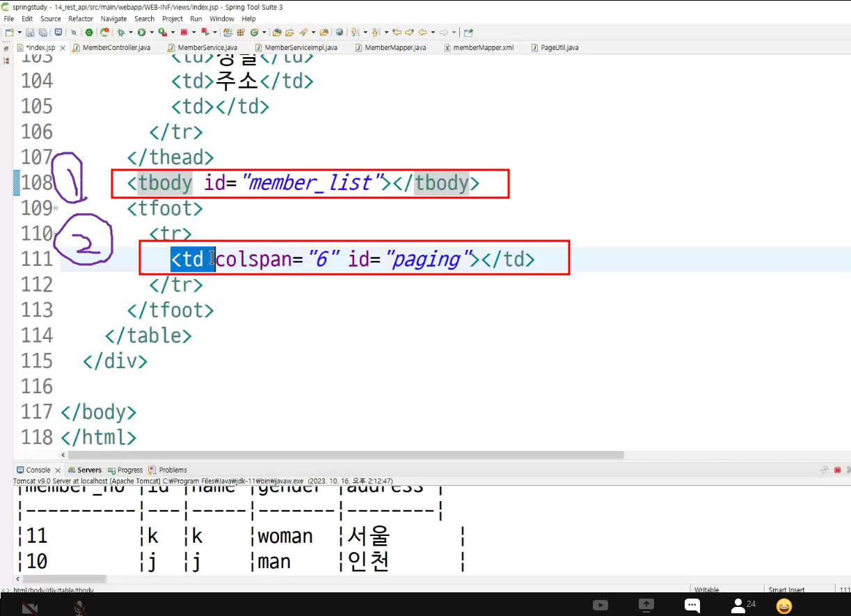
Task: Click the html/body/div/table/tbody breadcrumb
Action: [53, 590]
